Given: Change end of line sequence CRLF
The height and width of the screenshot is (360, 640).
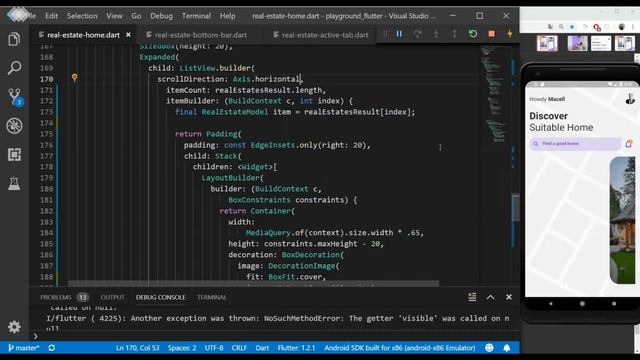Looking at the screenshot, I should (x=239, y=348).
